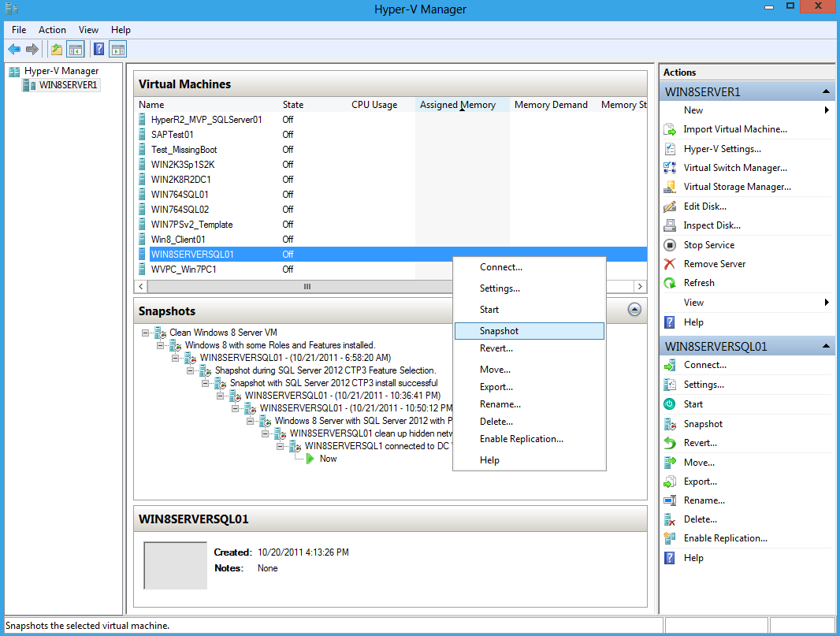This screenshot has width=840, height=636.
Task: Open the File menu
Action: pos(19,30)
